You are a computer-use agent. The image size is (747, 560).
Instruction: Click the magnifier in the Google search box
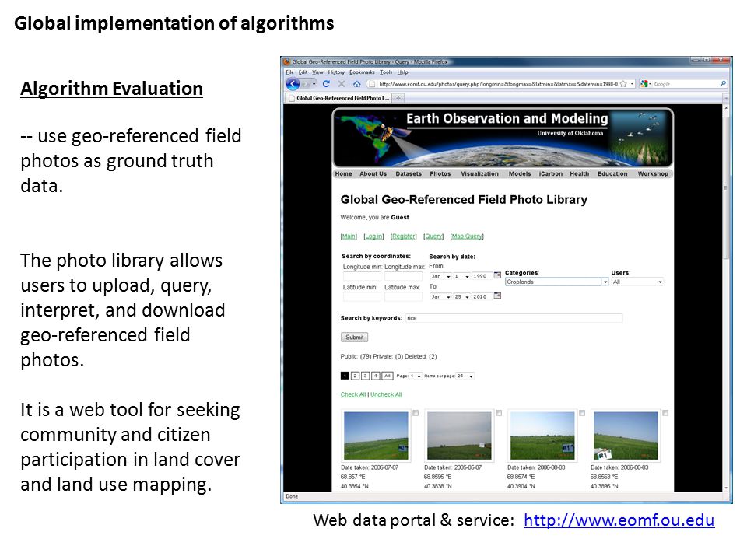(723, 84)
